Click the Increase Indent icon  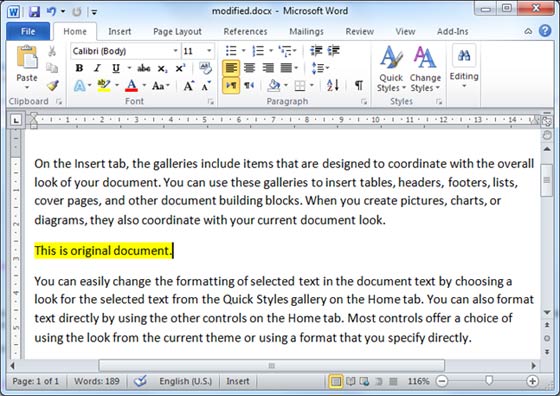coord(334,51)
